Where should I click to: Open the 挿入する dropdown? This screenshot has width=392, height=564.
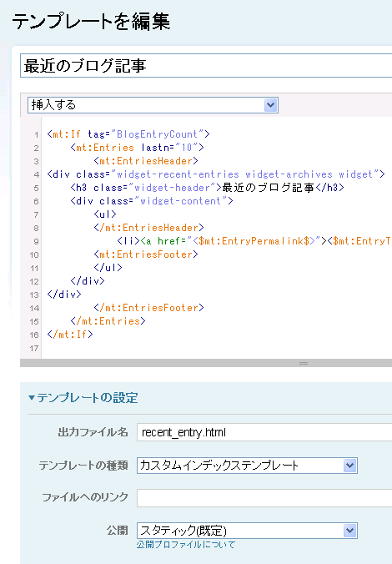(x=153, y=105)
